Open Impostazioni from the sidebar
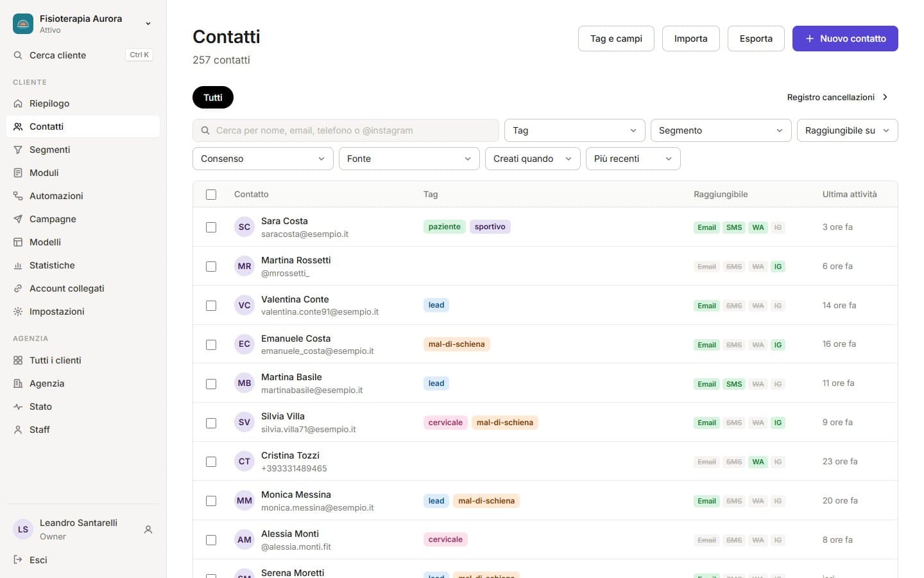 (83, 311)
